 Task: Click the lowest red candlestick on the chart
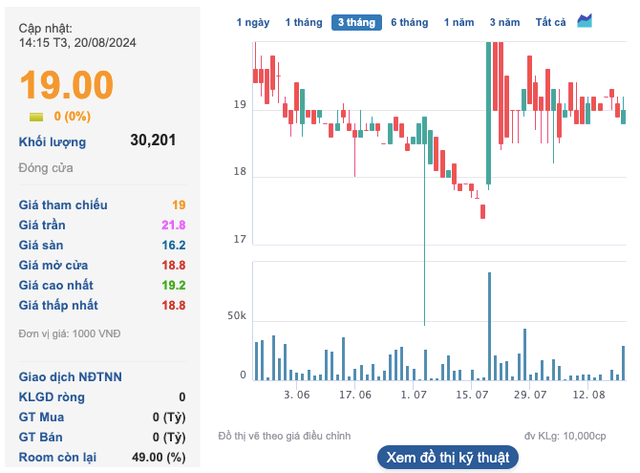pos(482,211)
